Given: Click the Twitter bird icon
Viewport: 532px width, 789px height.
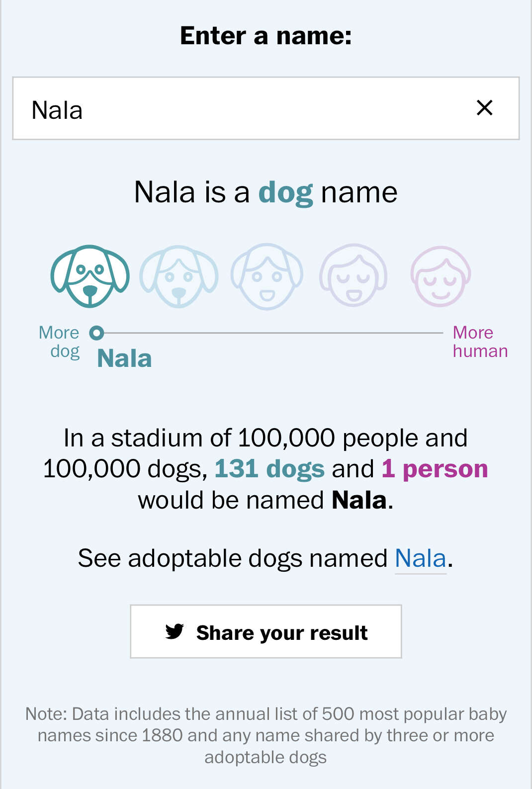Looking at the screenshot, I should tap(175, 631).
